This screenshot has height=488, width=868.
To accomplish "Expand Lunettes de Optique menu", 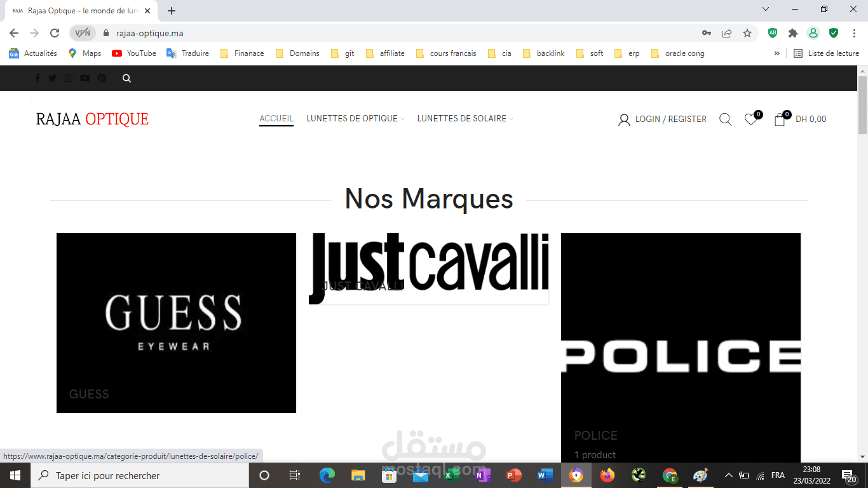I will (356, 119).
